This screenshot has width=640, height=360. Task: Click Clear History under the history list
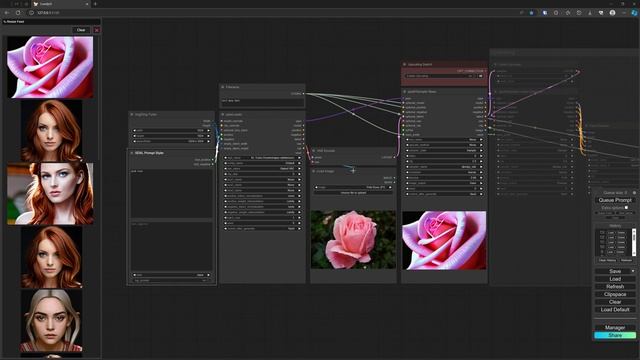click(x=607, y=260)
